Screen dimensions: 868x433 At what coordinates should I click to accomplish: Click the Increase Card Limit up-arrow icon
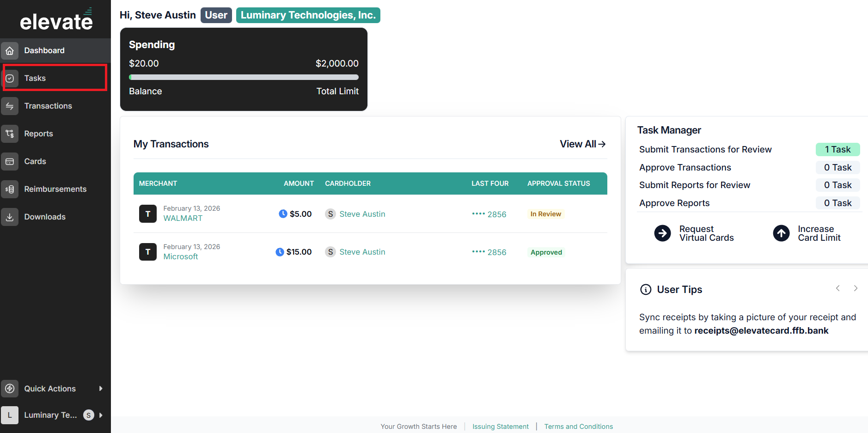[x=781, y=233]
